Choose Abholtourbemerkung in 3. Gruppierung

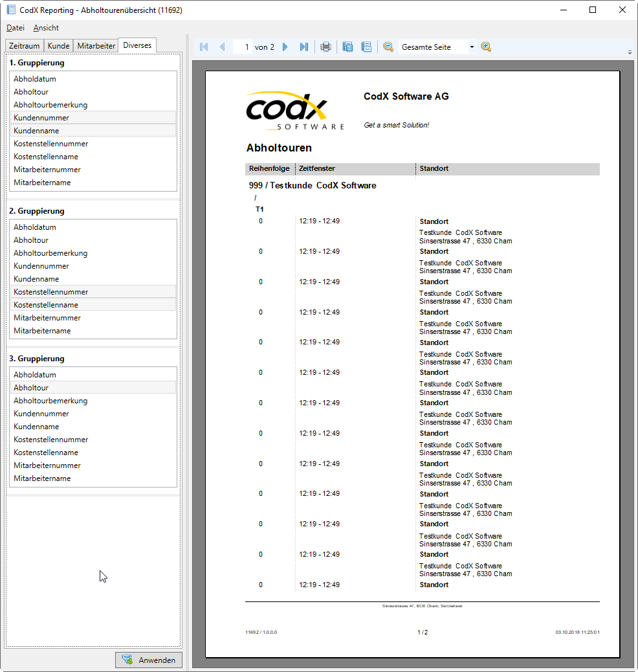click(x=93, y=401)
